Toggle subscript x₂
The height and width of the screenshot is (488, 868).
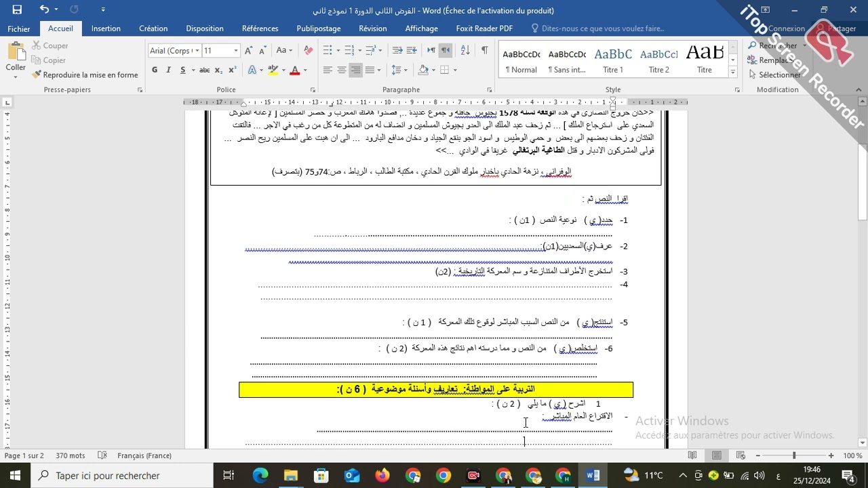click(218, 70)
